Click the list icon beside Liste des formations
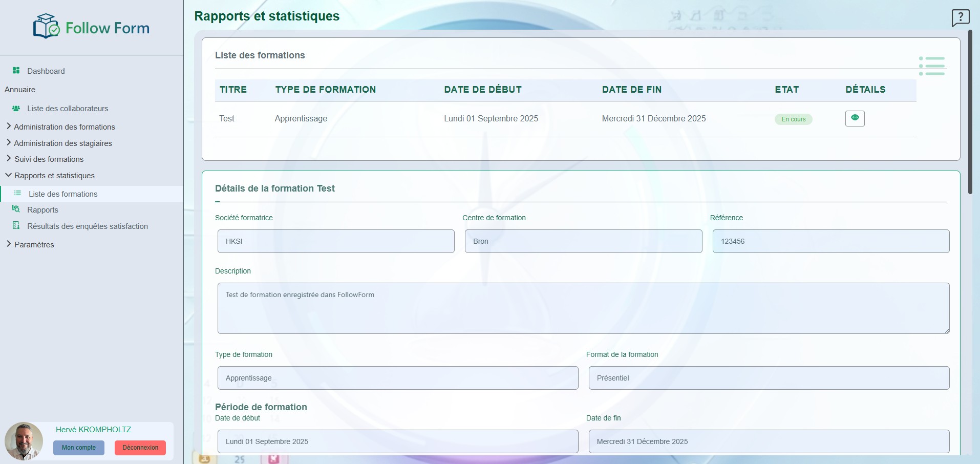 [17, 194]
